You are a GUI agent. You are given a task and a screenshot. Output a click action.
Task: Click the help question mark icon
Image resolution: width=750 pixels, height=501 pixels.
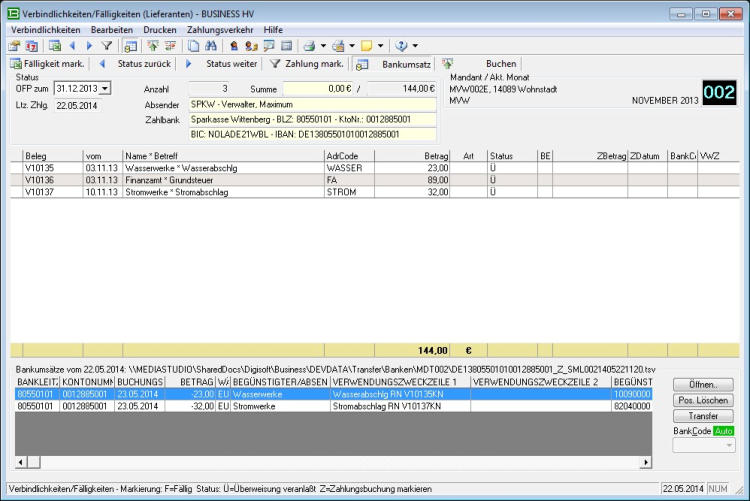pyautogui.click(x=401, y=46)
